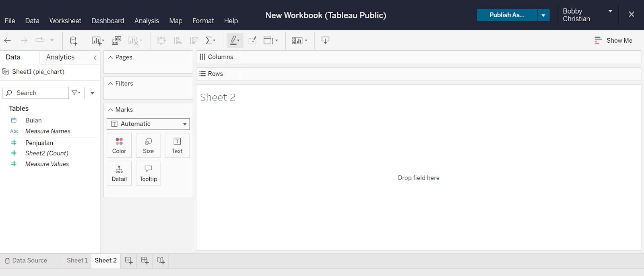Click the Publish As button
The image size is (644, 276).
[x=507, y=15]
